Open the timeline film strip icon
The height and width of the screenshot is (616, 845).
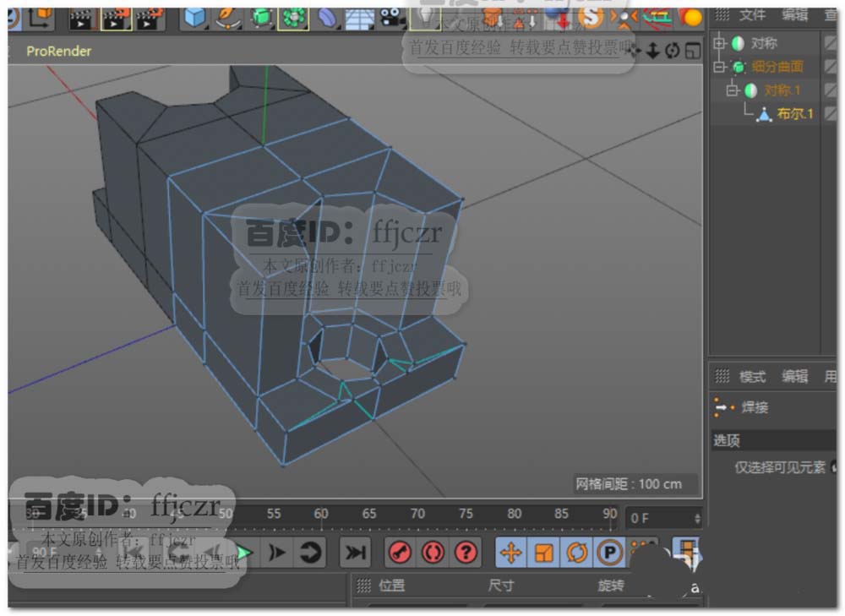pyautogui.click(x=686, y=553)
